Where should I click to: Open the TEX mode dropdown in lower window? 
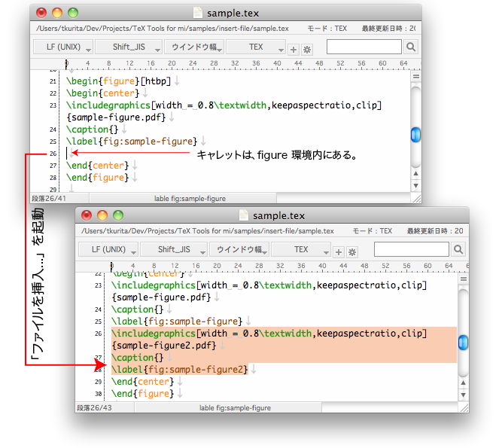coord(302,250)
